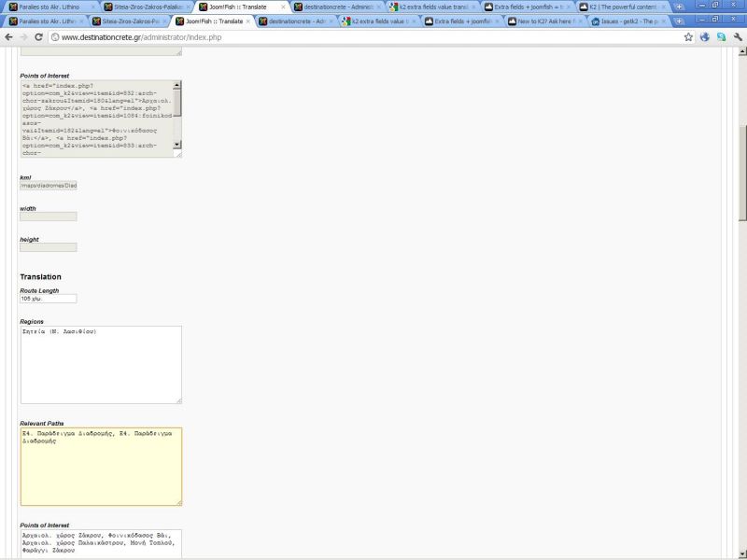Go back using the browser back arrow
Screen dimensions: 747x560
pyautogui.click(x=9, y=37)
